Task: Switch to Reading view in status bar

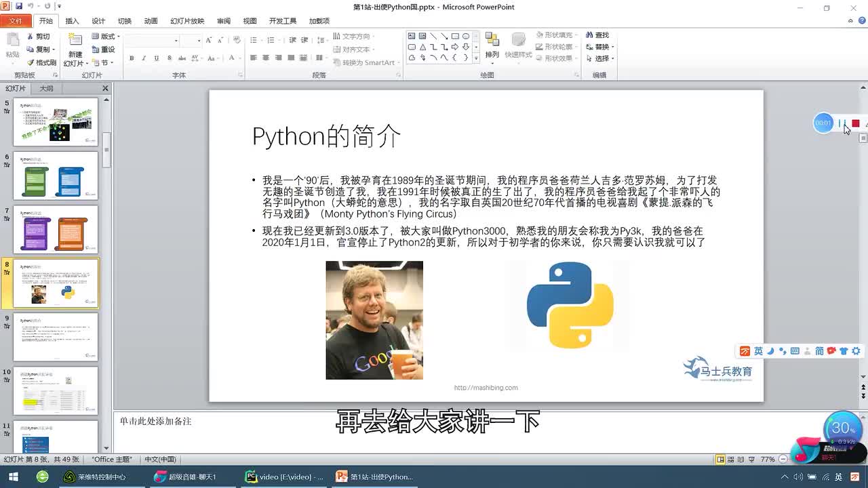Action: point(741,459)
